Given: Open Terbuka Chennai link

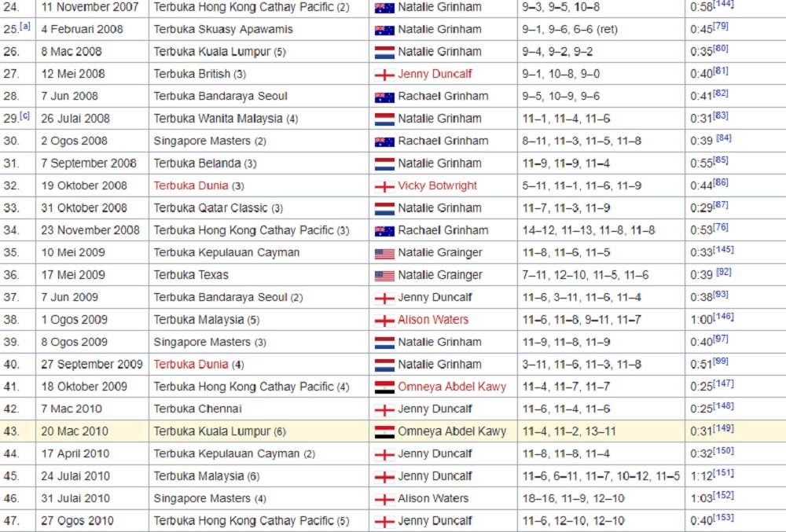Looking at the screenshot, I should [x=197, y=409].
